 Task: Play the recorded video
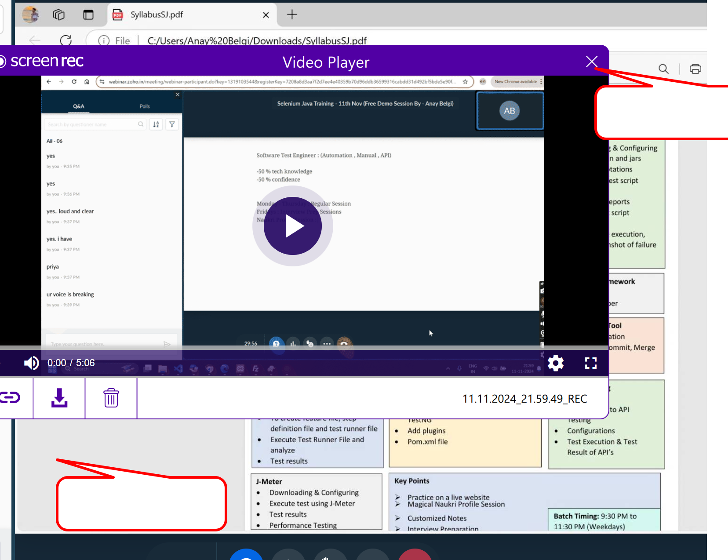[x=292, y=226]
